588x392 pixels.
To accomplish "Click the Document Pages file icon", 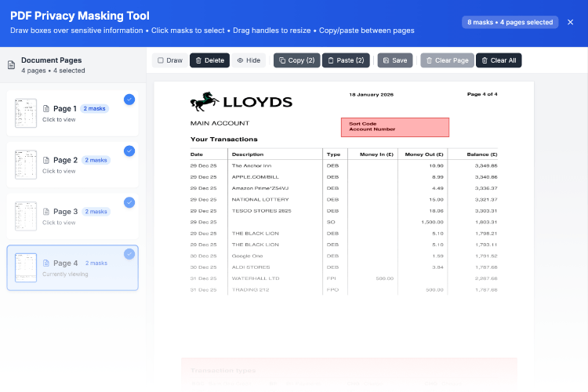I will pyautogui.click(x=11, y=65).
